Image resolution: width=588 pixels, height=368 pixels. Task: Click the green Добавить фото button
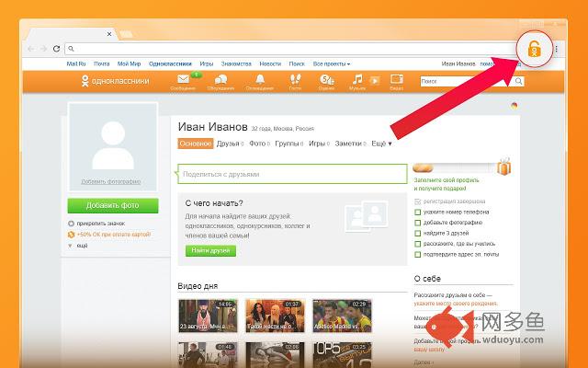pos(113,205)
